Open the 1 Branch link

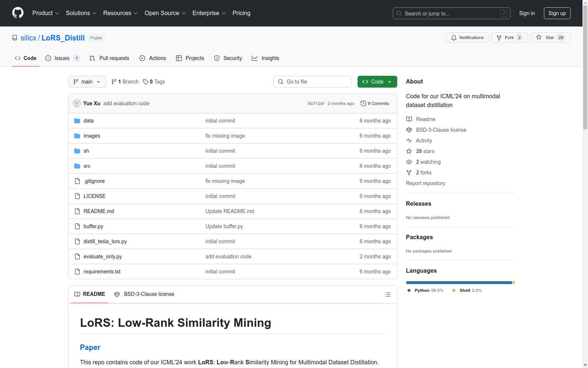pyautogui.click(x=125, y=82)
